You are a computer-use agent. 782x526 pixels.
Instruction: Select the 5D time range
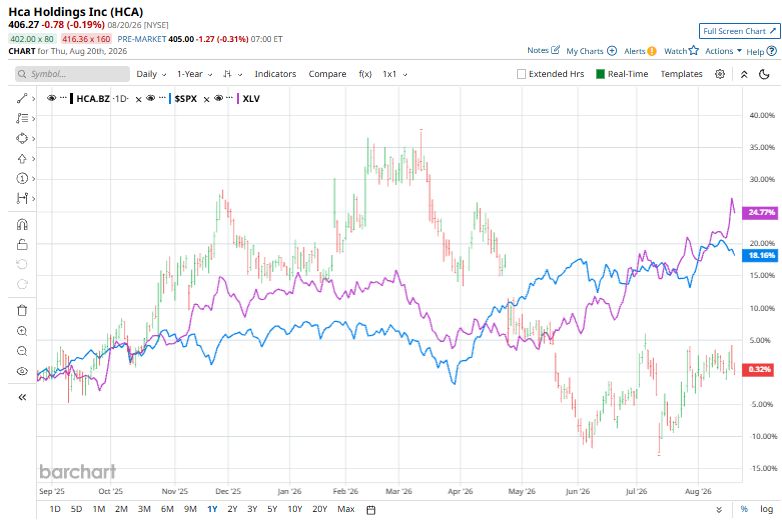(76, 509)
